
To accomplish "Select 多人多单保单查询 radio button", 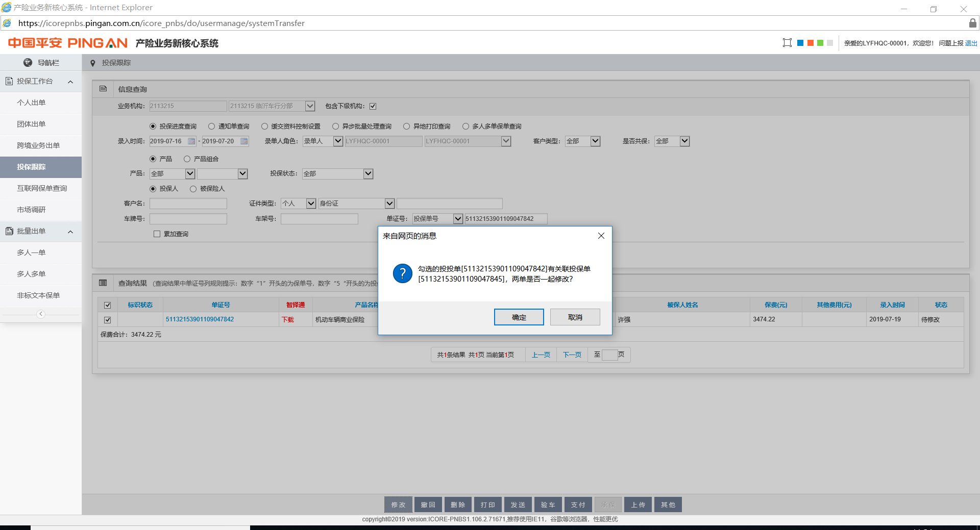I will 465,127.
